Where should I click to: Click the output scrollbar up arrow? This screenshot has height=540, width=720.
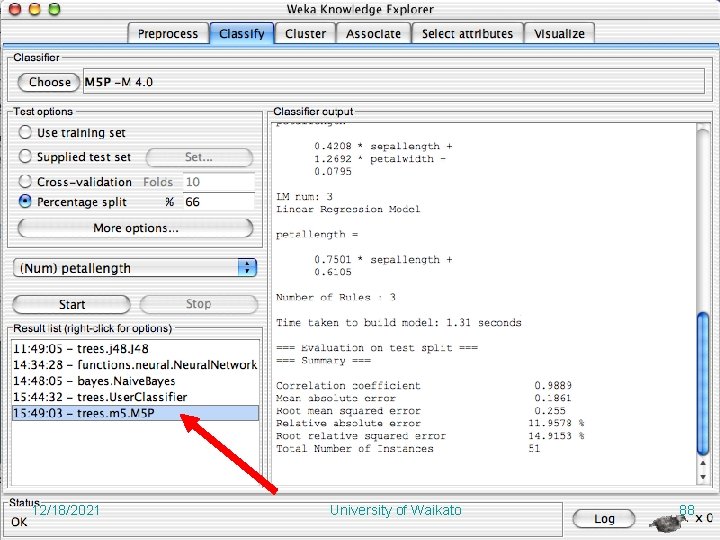click(703, 464)
